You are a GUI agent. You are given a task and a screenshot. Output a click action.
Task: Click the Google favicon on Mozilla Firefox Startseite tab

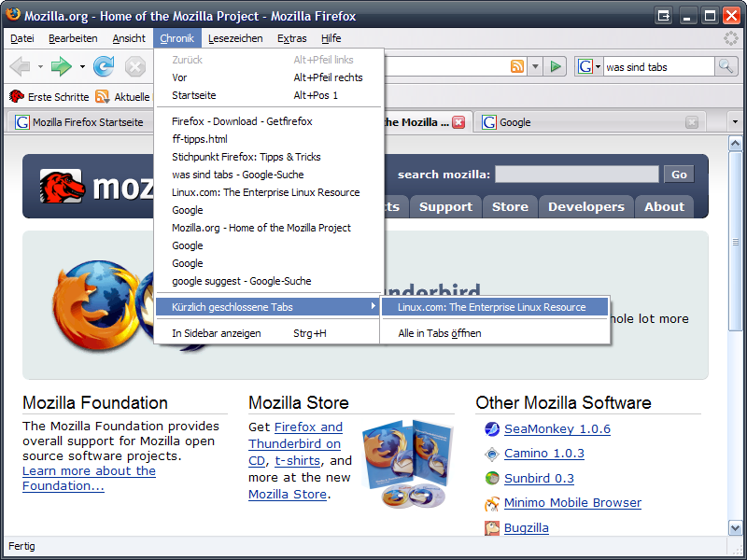pyautogui.click(x=21, y=122)
